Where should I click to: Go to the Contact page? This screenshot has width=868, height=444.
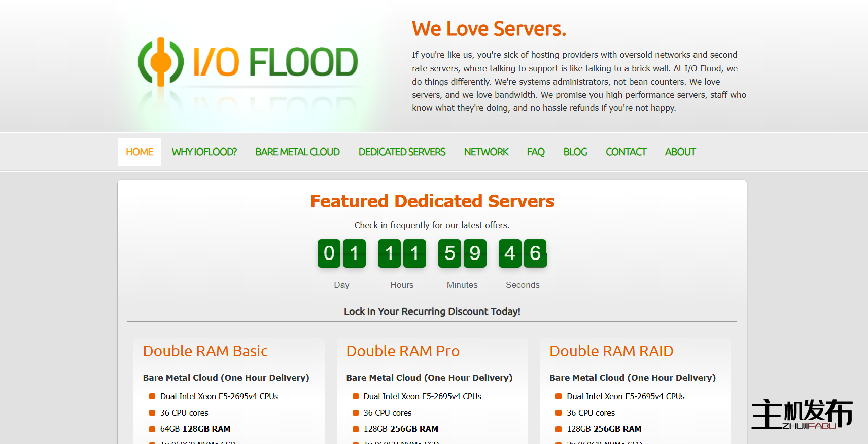point(626,152)
